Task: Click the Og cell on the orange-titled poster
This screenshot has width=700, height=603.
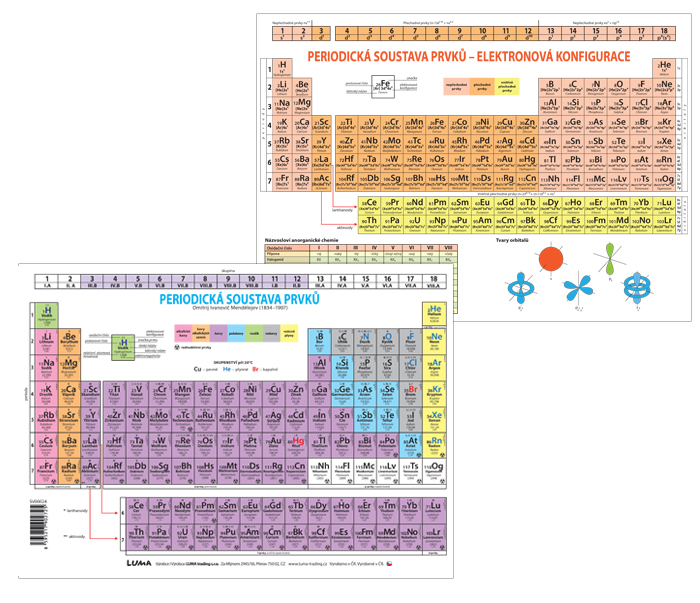Action: [x=664, y=182]
